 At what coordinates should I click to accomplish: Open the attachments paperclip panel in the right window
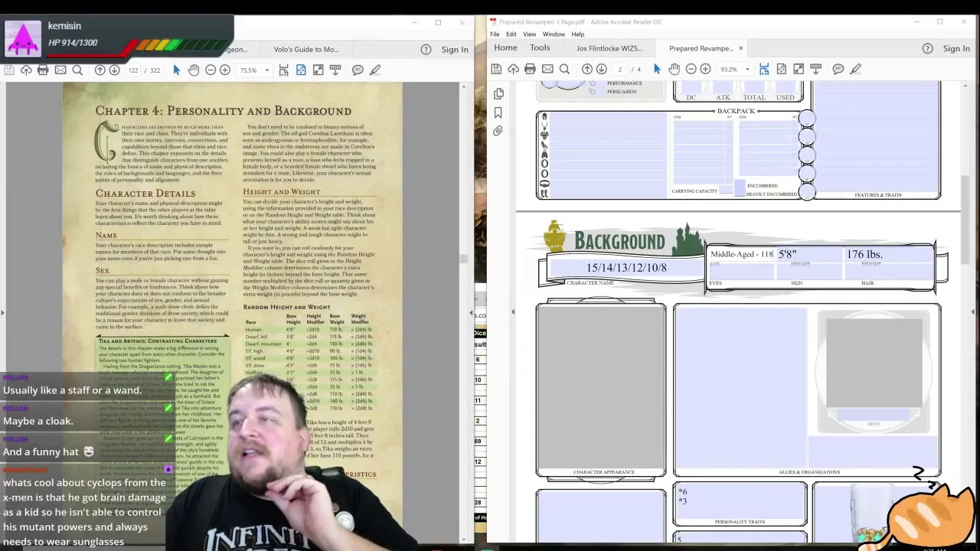498,131
